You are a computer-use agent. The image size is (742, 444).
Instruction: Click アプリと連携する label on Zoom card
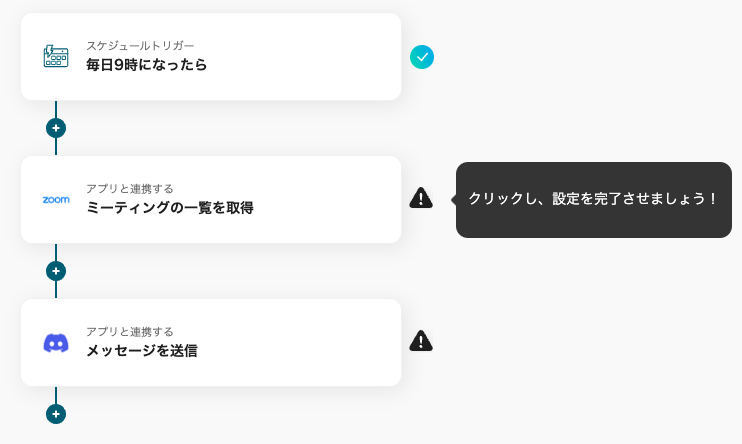[130, 188]
